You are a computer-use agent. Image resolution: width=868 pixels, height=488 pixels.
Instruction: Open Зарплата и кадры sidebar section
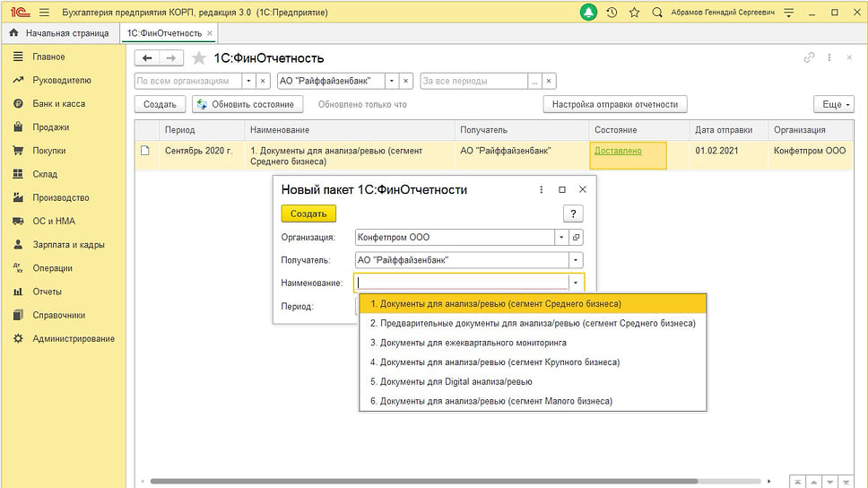68,245
